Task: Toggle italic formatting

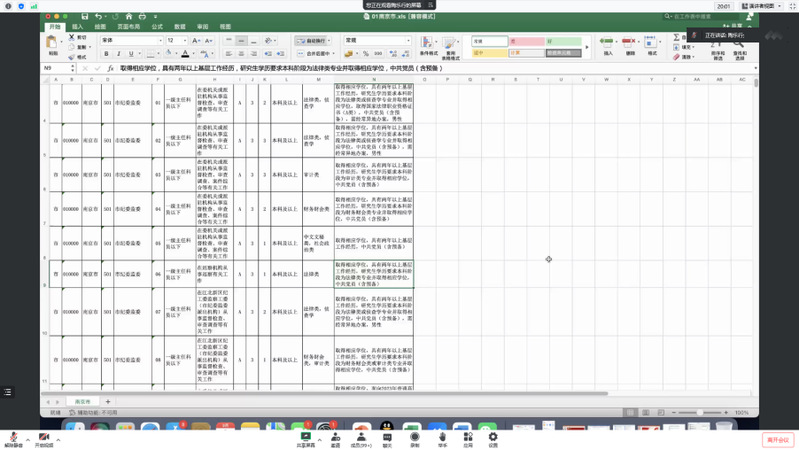Action: pos(118,54)
